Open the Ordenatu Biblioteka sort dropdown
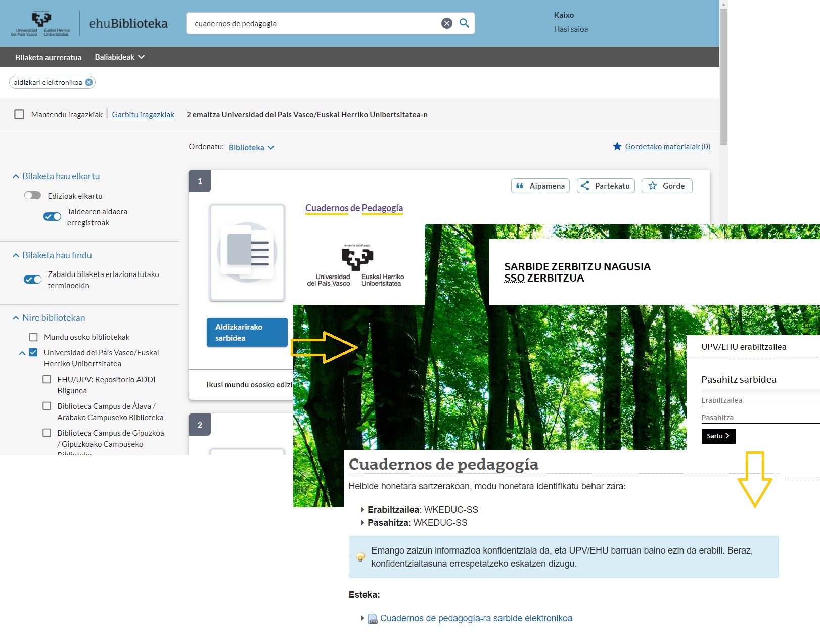This screenshot has height=644, width=820. pos(251,148)
